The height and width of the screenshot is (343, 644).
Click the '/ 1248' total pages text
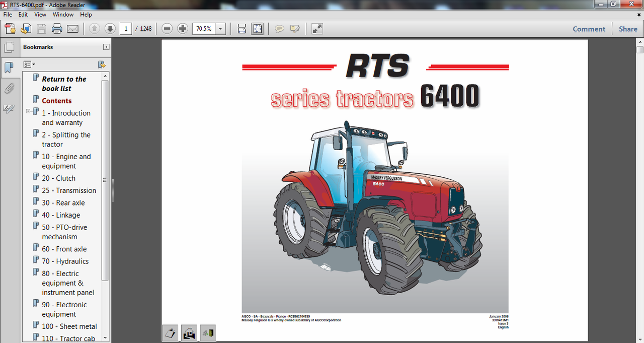click(143, 29)
